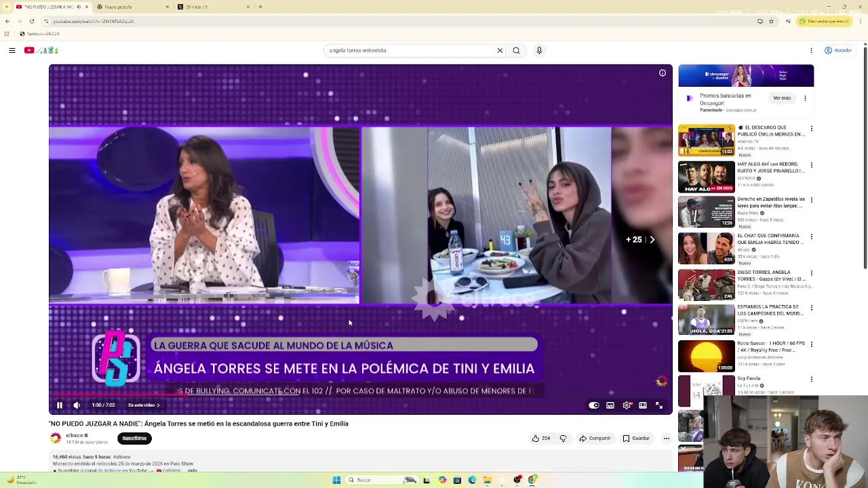Open Despegar ad options menu

point(805,98)
